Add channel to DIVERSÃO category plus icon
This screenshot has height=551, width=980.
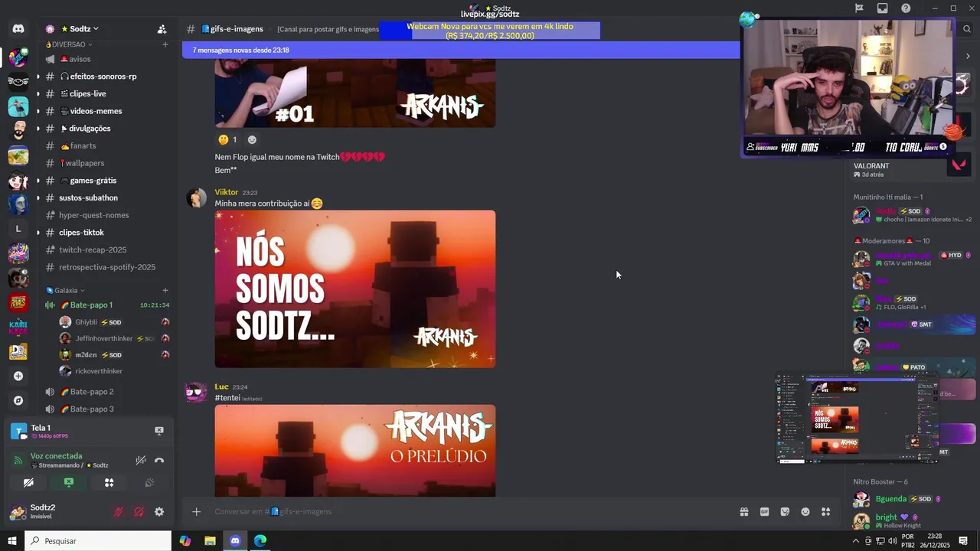click(165, 44)
